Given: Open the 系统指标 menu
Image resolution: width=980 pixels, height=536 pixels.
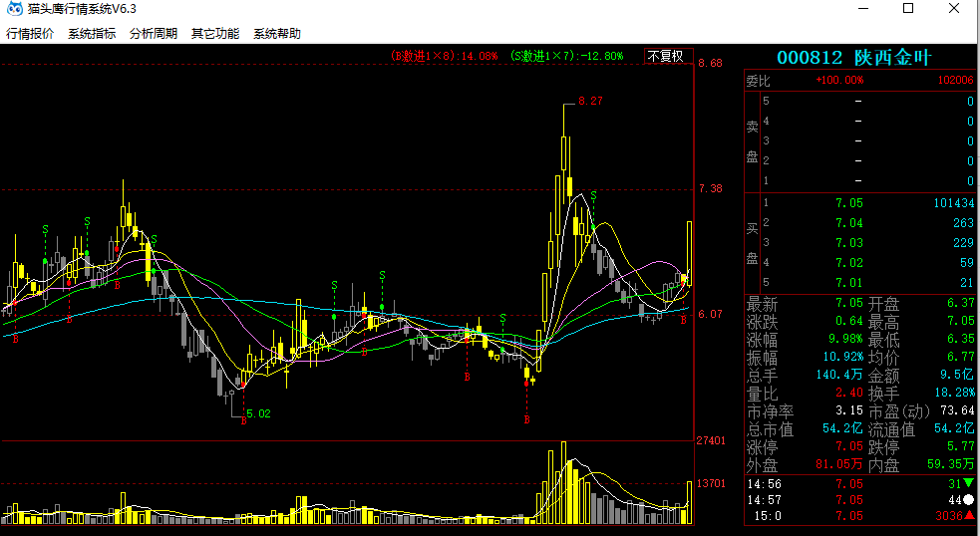Looking at the screenshot, I should (92, 34).
